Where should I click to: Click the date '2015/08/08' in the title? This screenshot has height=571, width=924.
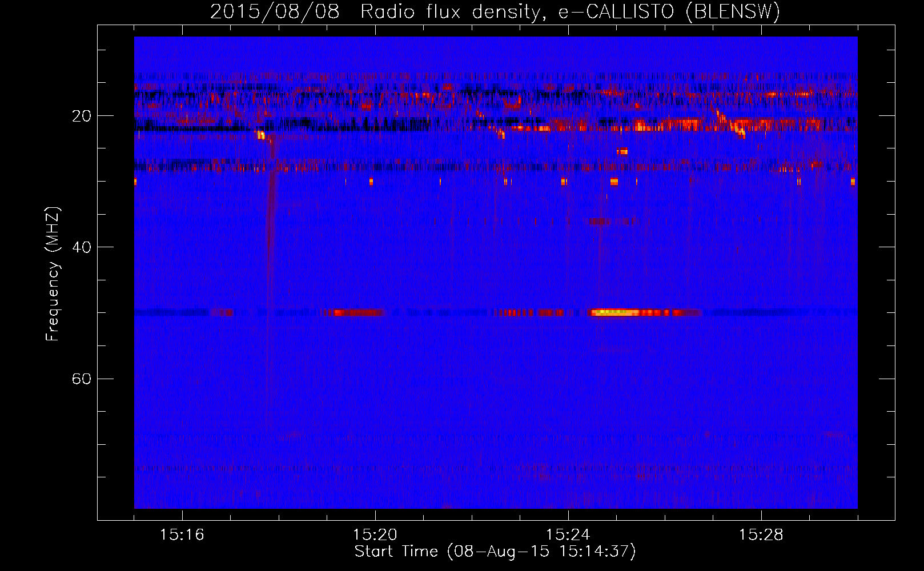[x=275, y=12]
